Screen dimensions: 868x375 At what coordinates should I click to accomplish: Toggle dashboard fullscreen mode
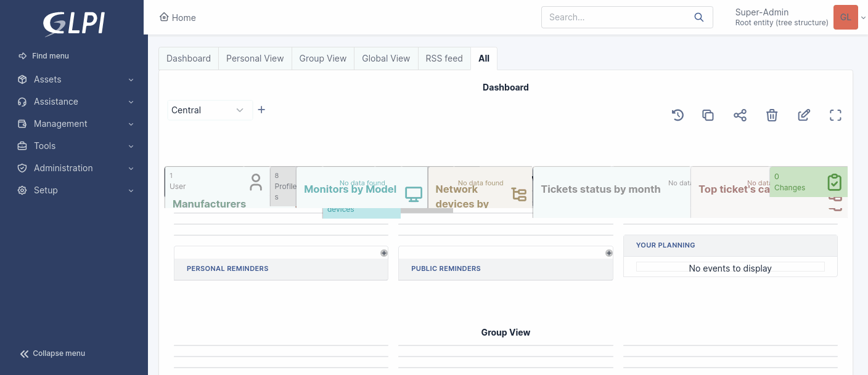[x=835, y=115]
